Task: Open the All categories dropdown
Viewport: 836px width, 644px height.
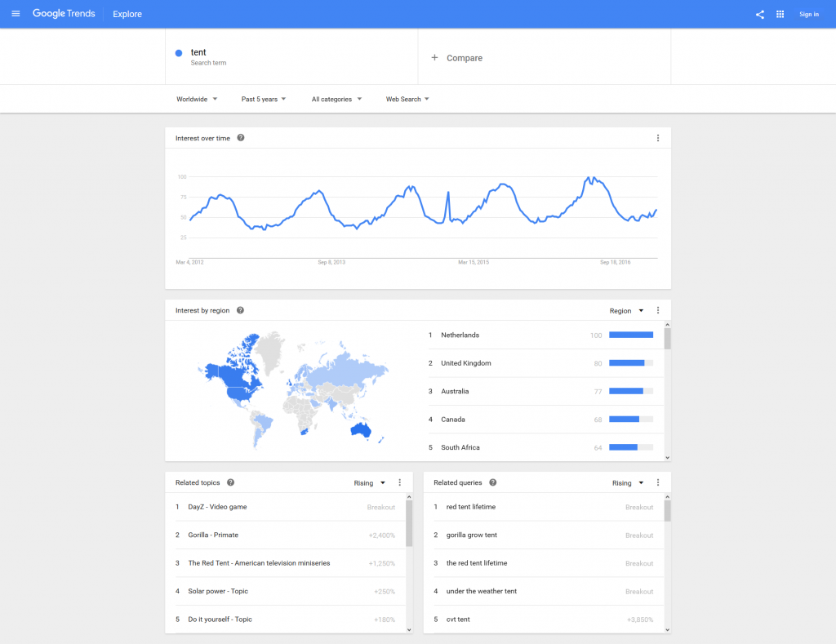Action: tap(336, 99)
